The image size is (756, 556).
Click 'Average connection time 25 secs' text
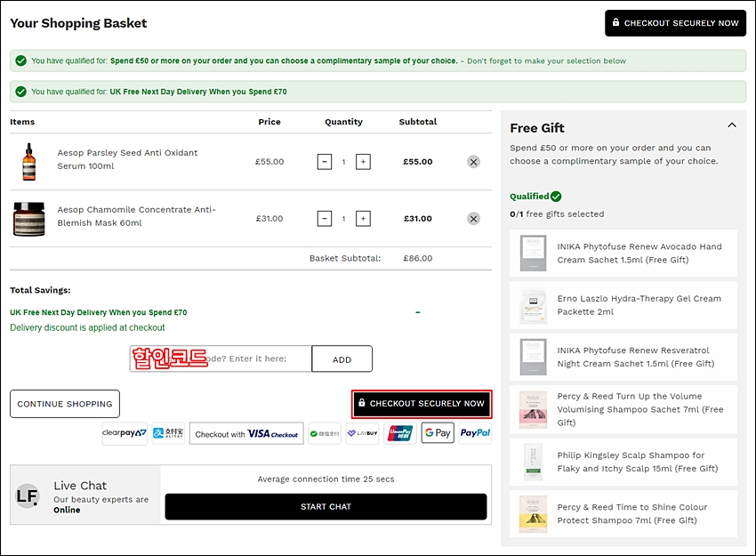(x=326, y=479)
